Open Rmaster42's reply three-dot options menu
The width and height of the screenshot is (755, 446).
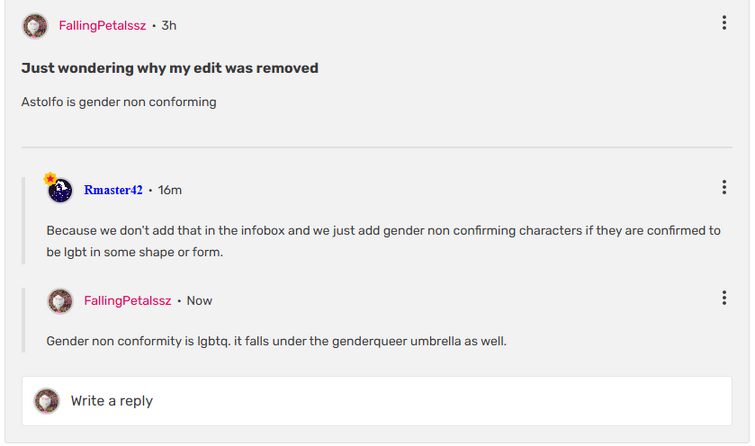point(724,187)
